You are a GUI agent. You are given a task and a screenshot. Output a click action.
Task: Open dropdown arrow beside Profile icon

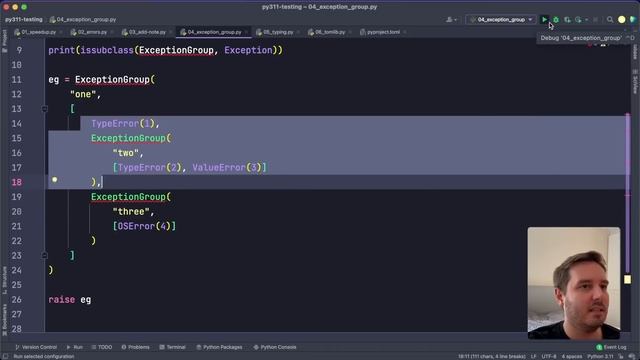pos(587,20)
